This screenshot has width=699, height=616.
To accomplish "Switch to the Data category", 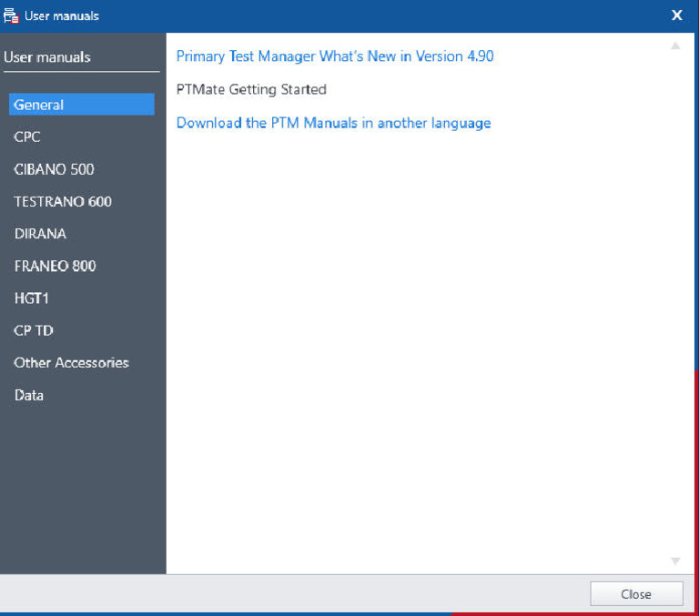I will coord(28,395).
